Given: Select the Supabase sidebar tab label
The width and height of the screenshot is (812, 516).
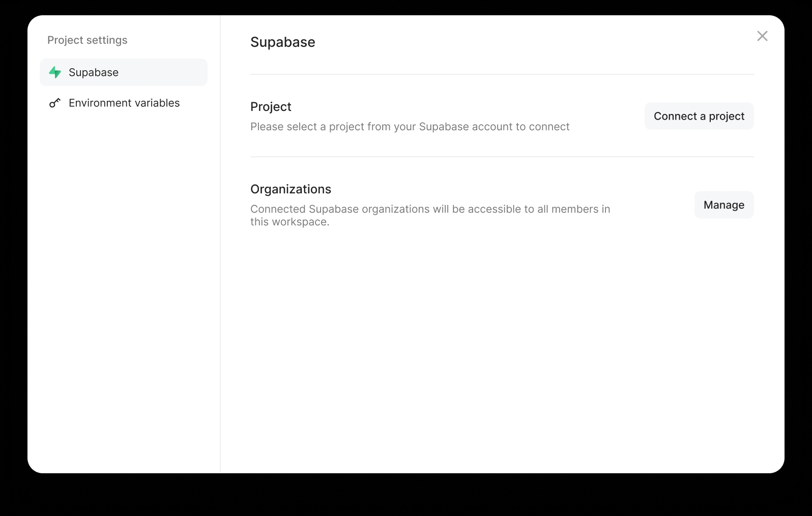Looking at the screenshot, I should [94, 72].
